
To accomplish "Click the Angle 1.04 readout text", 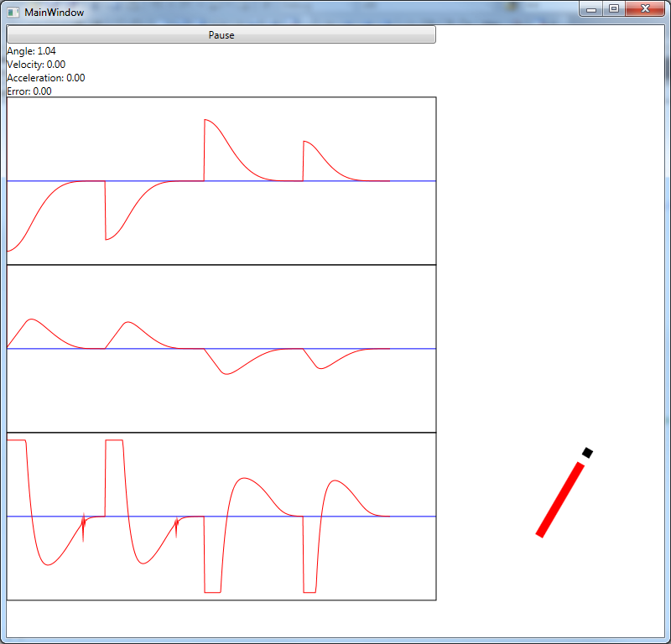I will [x=31, y=51].
